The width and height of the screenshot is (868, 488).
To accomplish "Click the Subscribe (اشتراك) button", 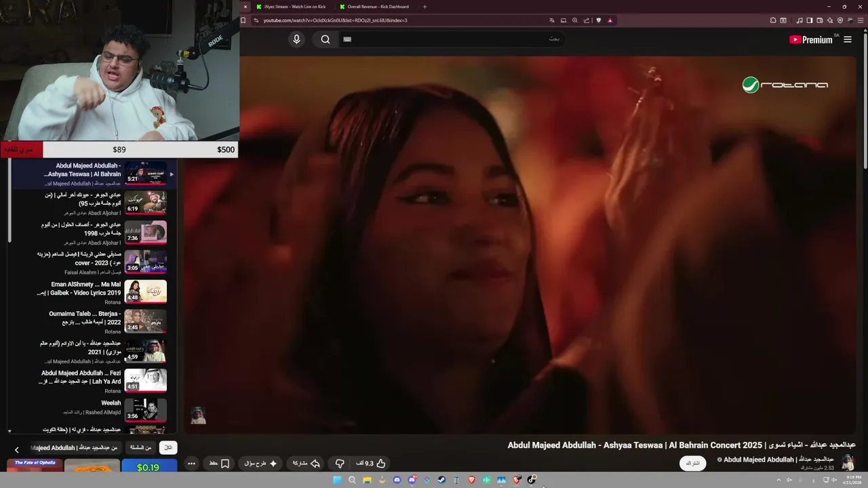I will click(x=692, y=464).
